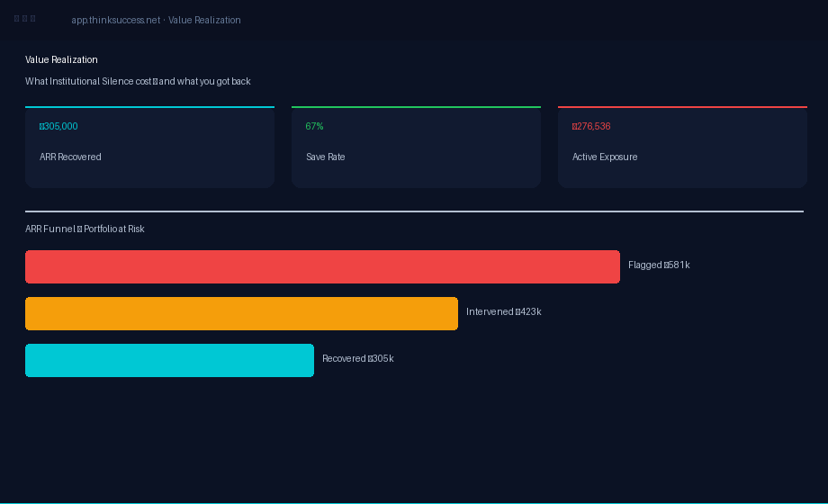The height and width of the screenshot is (504, 828).
Task: Click the window control dots in title bar
Action: [25, 19]
